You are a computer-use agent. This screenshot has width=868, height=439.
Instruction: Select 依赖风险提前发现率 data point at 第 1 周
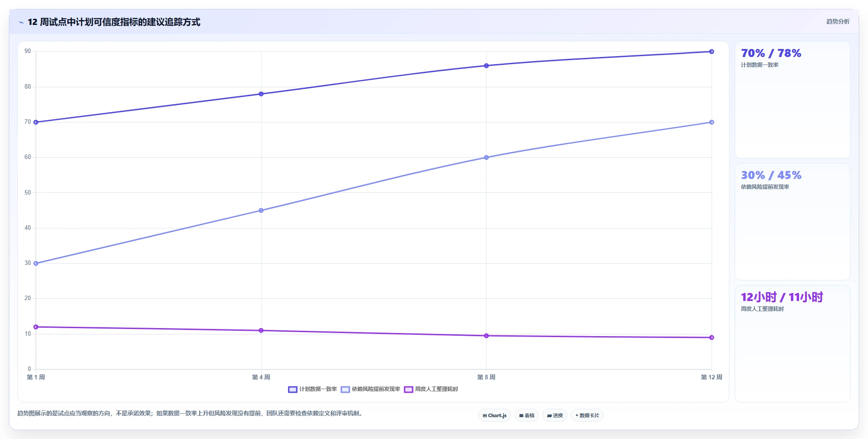coord(36,263)
